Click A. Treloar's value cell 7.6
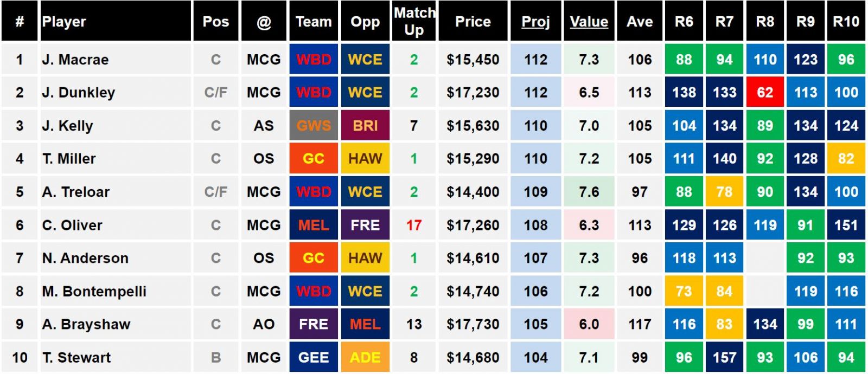This screenshot has width=868, height=374. [589, 191]
